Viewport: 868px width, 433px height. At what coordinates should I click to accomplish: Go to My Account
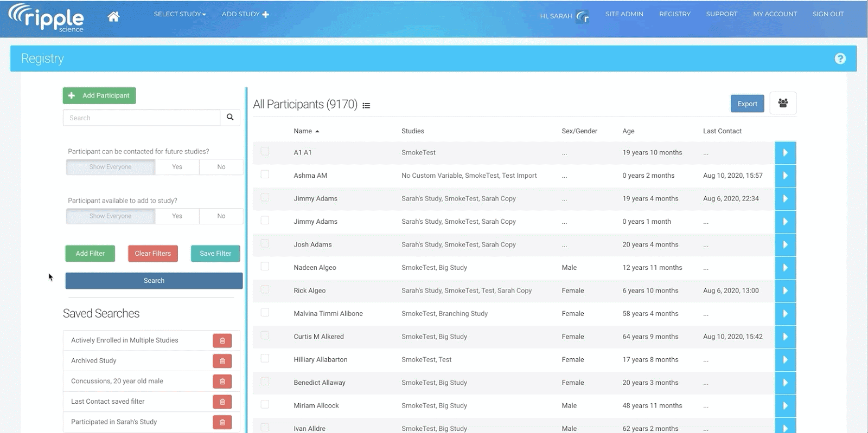(x=775, y=14)
